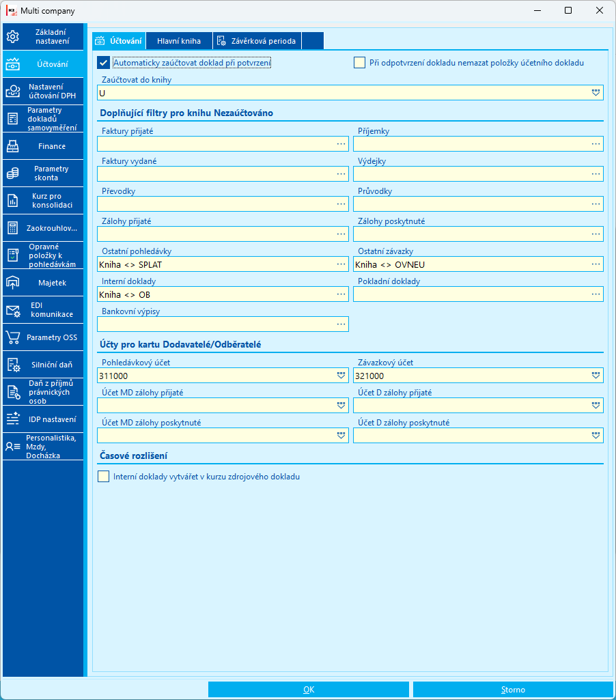Expand Účet MD zálohy přijaté dropdown
Image resolution: width=616 pixels, height=700 pixels.
pyautogui.click(x=341, y=406)
